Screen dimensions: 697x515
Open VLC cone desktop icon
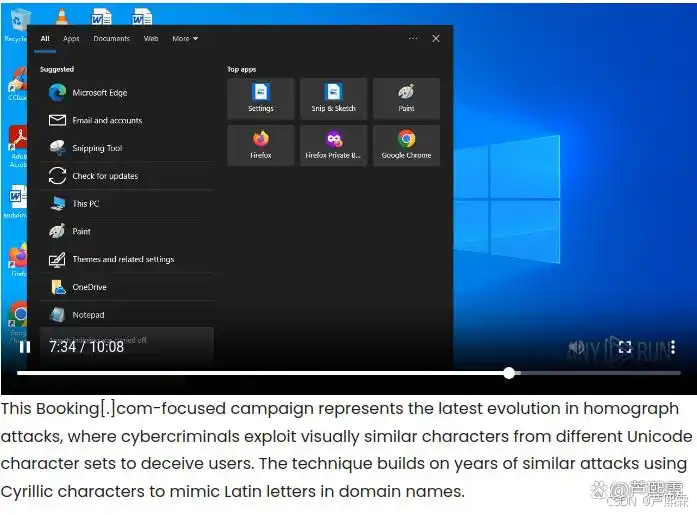(x=62, y=16)
